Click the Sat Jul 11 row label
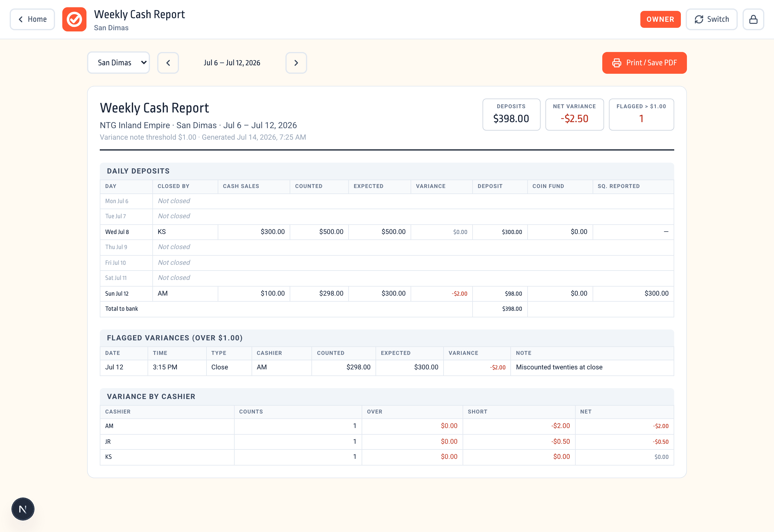Viewport: 774px width, 532px height. coord(116,278)
